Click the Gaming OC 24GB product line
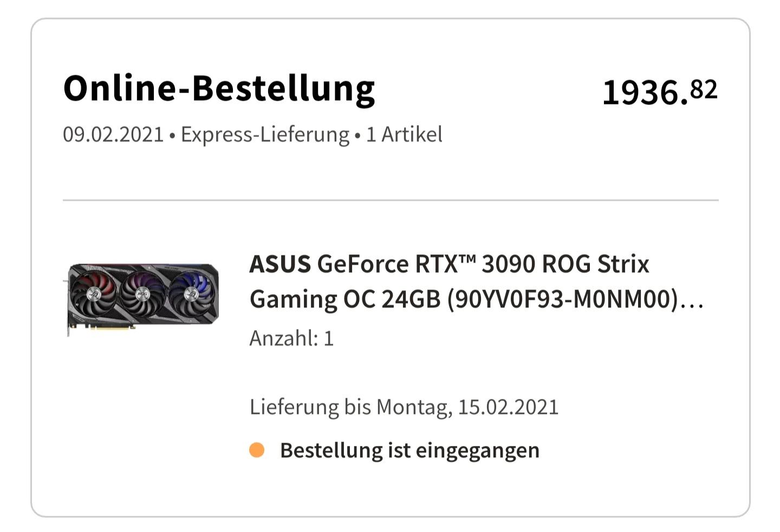Screen dimensions: 780x532 click(344, 299)
